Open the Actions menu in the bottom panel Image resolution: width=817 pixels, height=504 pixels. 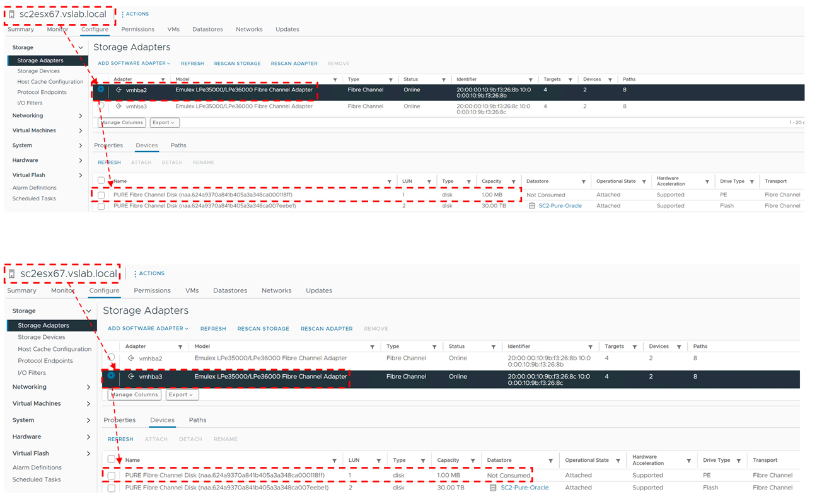pyautogui.click(x=149, y=273)
